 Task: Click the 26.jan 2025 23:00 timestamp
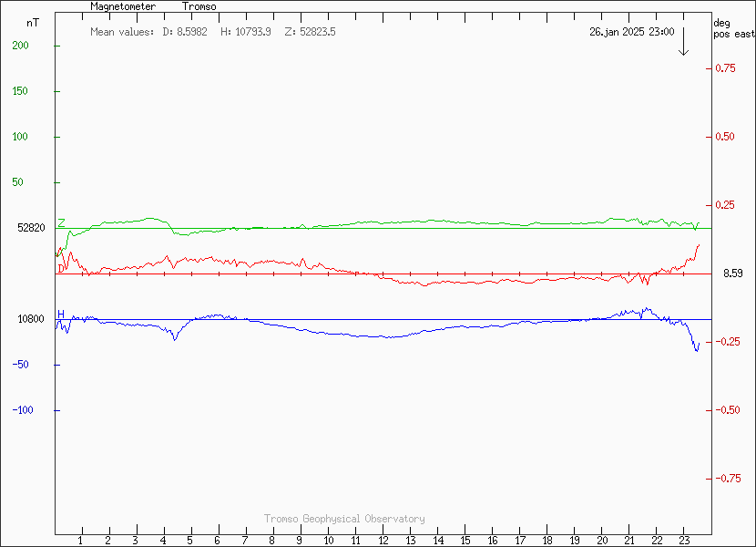point(631,32)
